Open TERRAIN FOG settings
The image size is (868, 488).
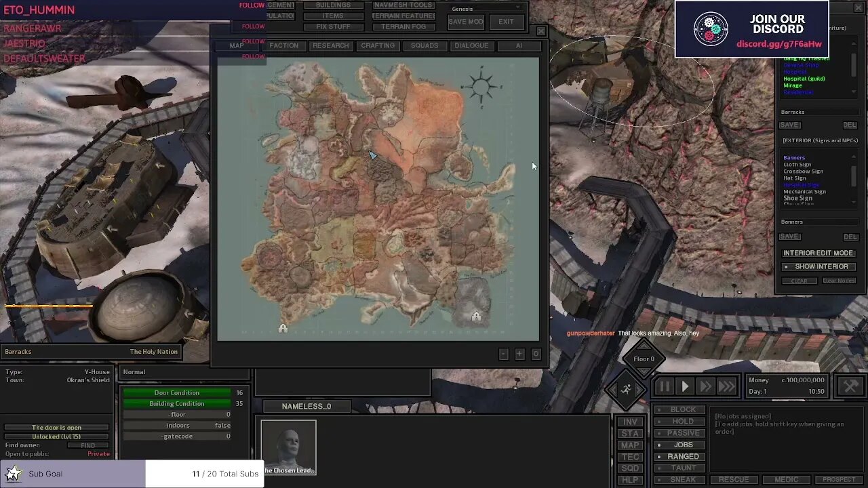[403, 26]
